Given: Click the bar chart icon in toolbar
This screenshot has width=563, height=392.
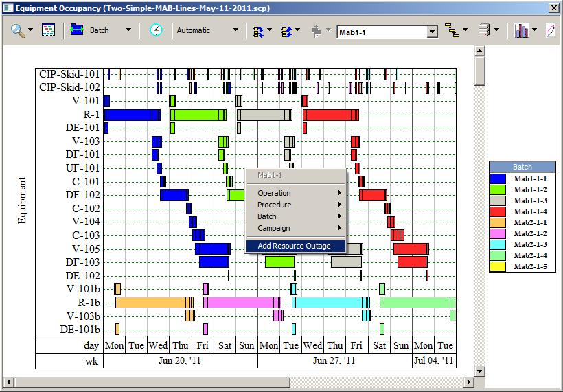Looking at the screenshot, I should click(x=521, y=30).
